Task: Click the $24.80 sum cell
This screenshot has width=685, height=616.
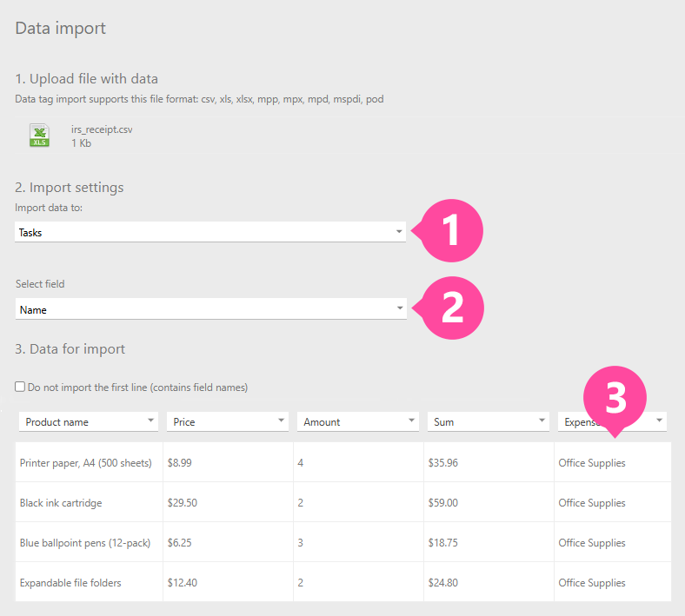Action: coord(443,583)
